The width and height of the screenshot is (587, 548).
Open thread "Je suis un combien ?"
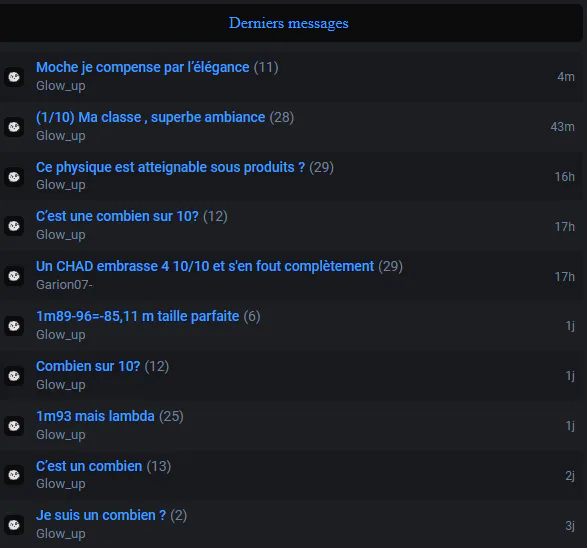click(x=101, y=515)
